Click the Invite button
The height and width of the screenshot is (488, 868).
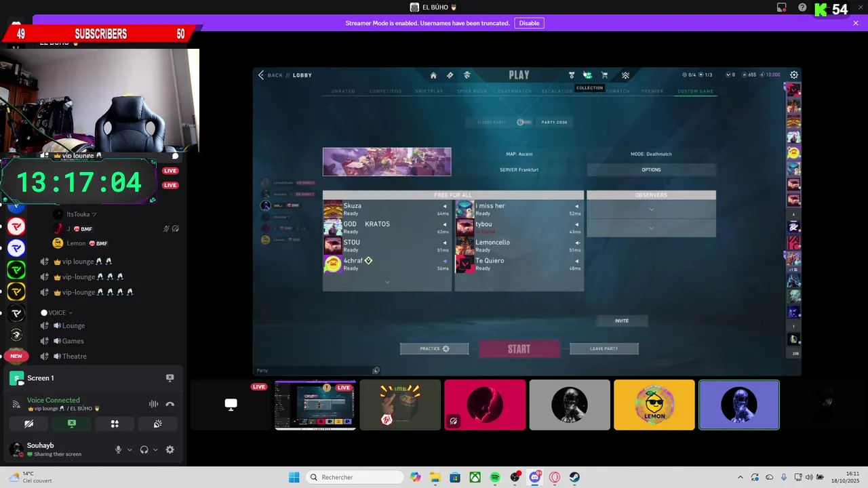[x=622, y=321]
